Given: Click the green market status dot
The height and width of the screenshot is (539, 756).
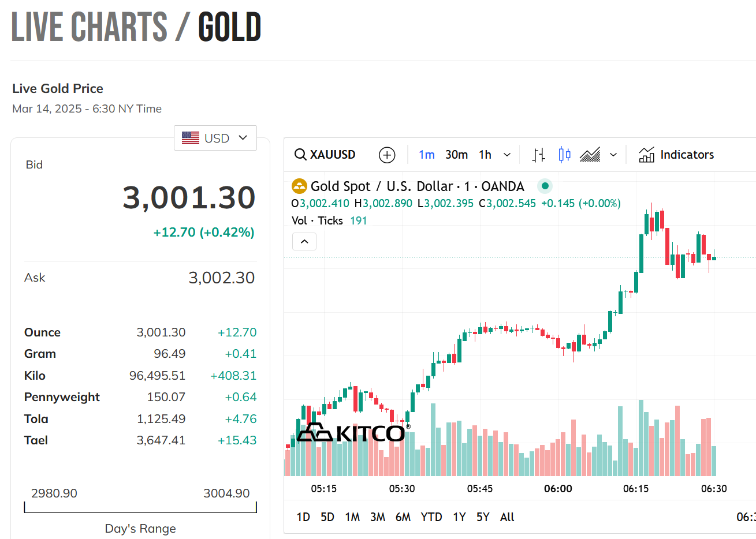Looking at the screenshot, I should click(x=545, y=186).
